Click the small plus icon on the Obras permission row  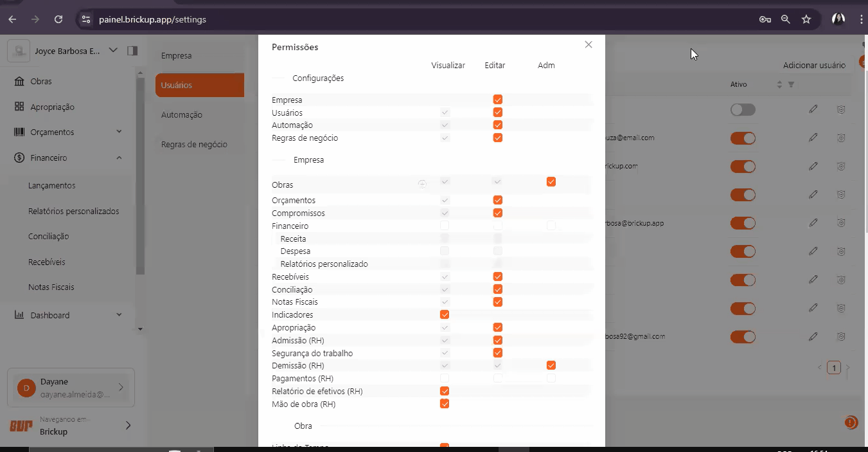pos(422,184)
